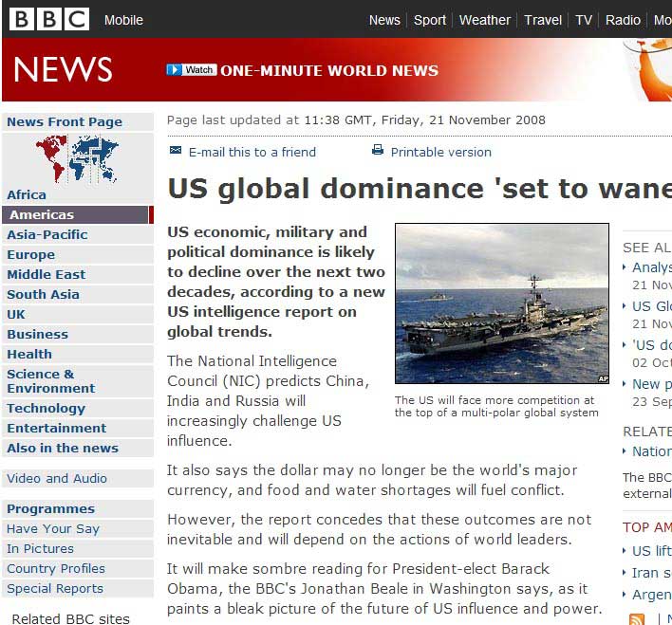
Task: Open Country Profiles
Action: pos(78,569)
